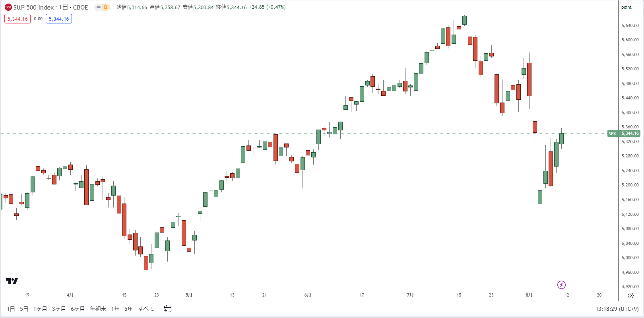Click the SPX price label tag

(x=612, y=134)
